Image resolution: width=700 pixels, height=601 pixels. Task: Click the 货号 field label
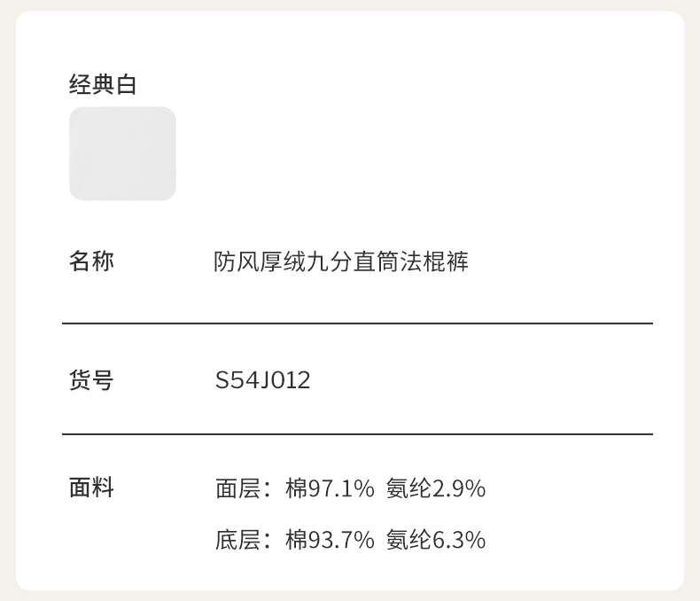point(91,381)
